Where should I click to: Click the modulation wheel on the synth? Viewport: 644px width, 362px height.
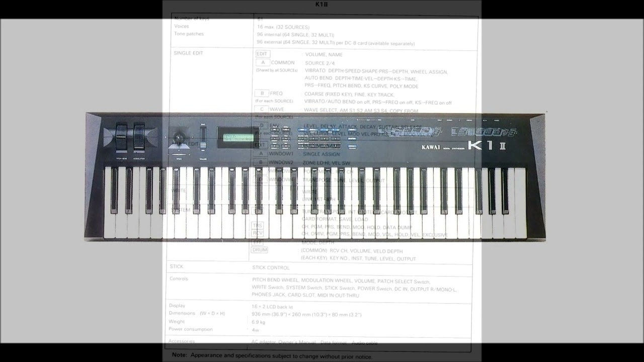tap(139, 136)
